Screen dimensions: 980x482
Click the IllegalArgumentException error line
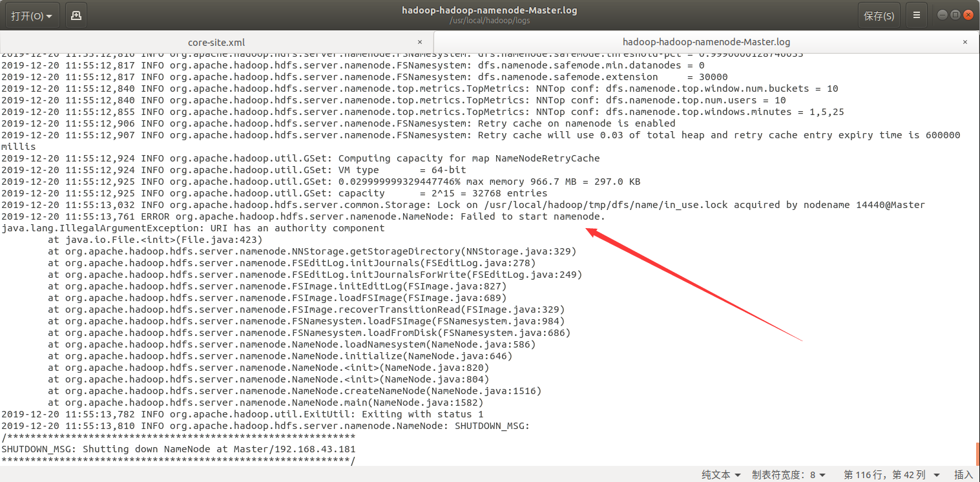pos(194,227)
